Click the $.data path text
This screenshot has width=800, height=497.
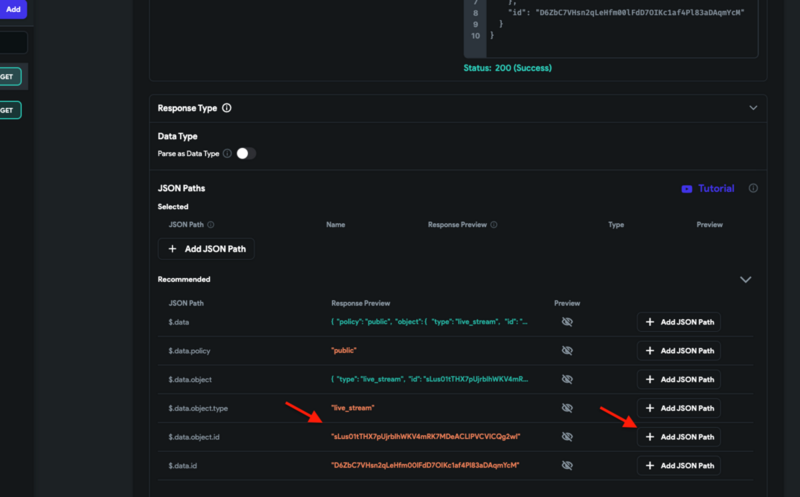[x=179, y=322]
